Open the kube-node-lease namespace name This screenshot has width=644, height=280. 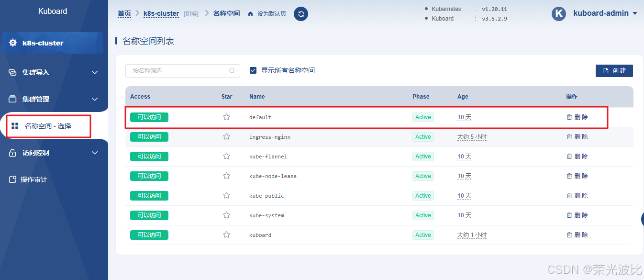[273, 176]
